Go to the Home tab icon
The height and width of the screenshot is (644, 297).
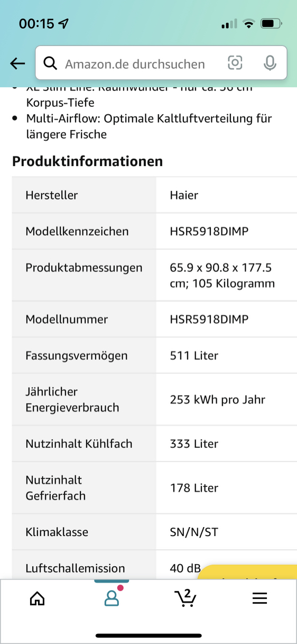[37, 598]
